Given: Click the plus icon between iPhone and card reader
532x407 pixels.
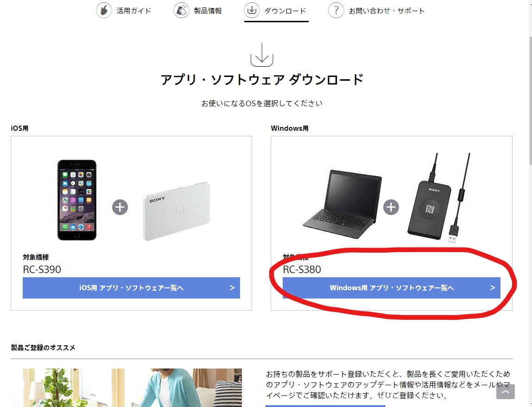Looking at the screenshot, I should click(120, 207).
